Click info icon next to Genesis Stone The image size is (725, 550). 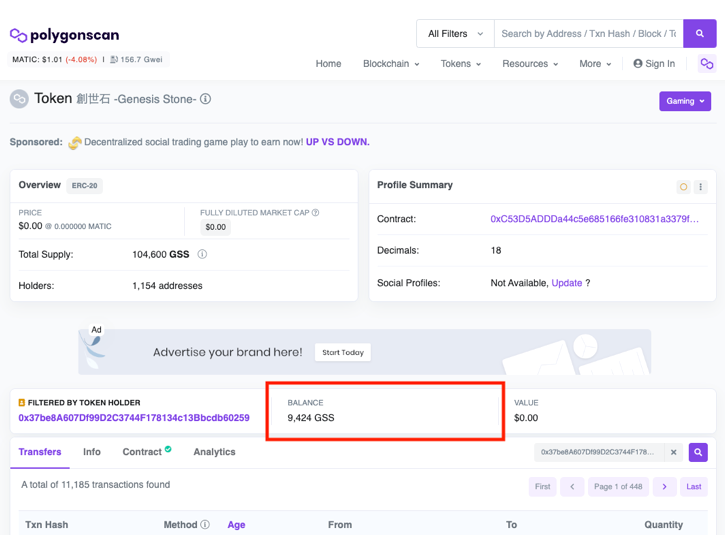205,99
